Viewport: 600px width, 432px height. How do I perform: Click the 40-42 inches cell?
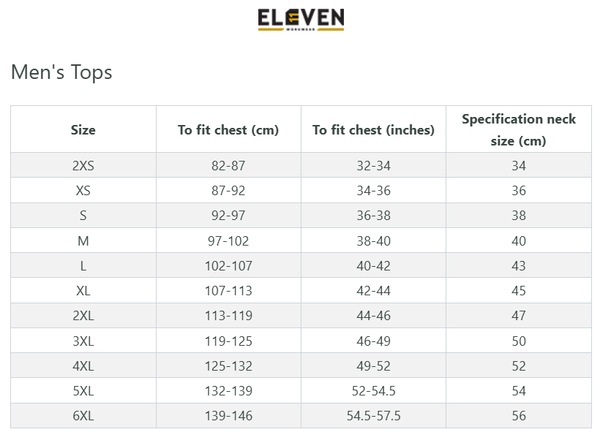pos(373,266)
